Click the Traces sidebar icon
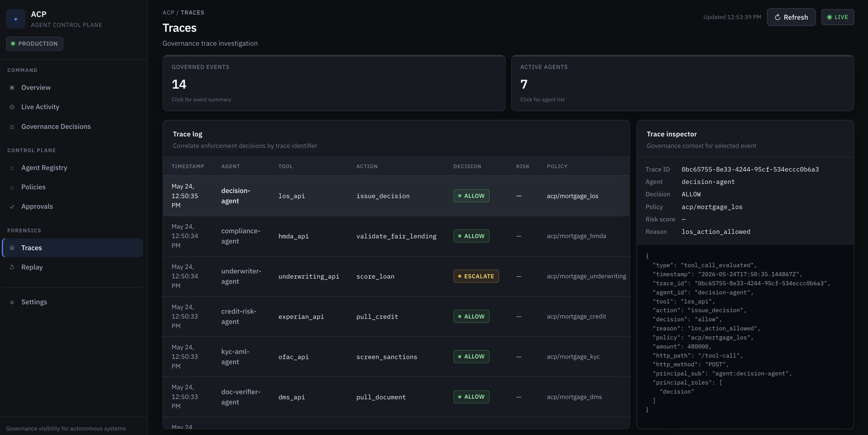Viewport: 868px width, 435px height. (x=12, y=248)
